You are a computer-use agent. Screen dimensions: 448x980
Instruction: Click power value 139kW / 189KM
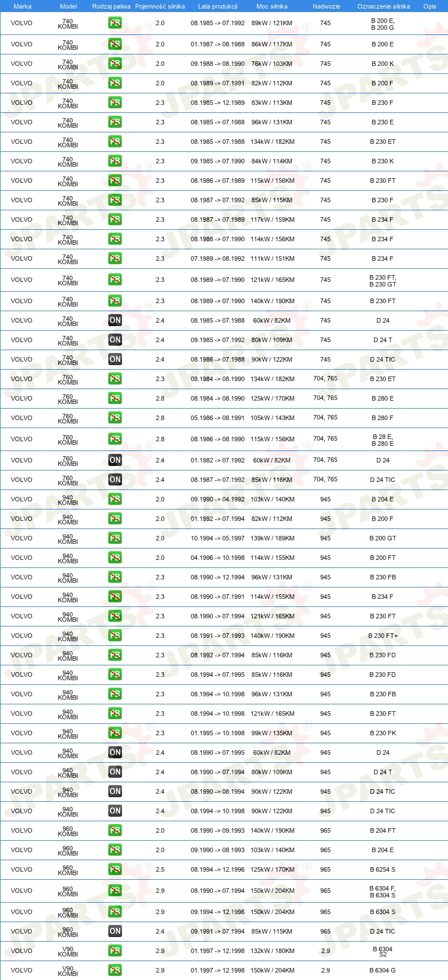[x=273, y=538]
